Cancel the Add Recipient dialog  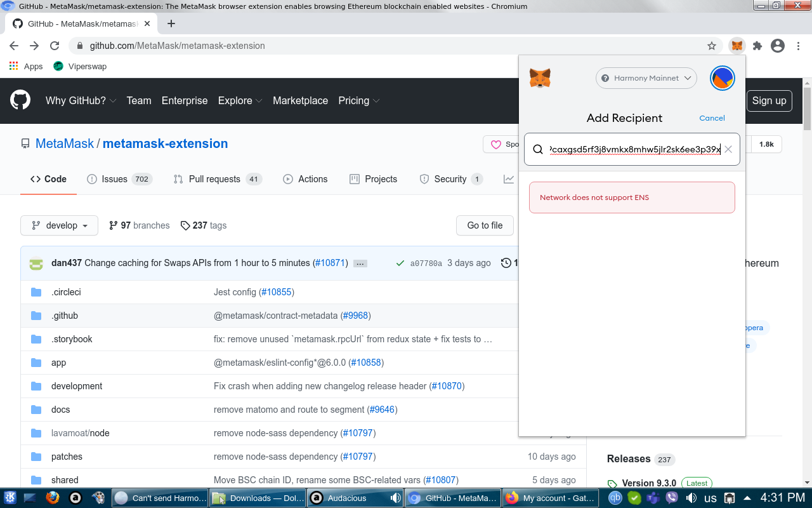[x=712, y=118]
